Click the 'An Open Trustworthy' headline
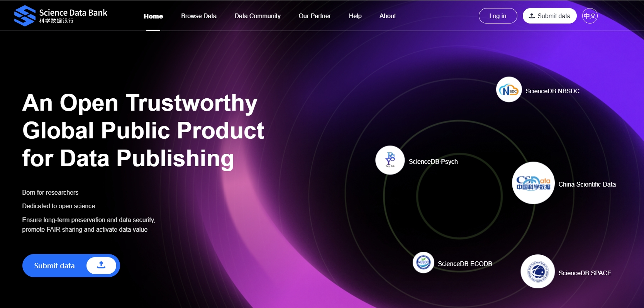This screenshot has height=308, width=644. [x=140, y=103]
